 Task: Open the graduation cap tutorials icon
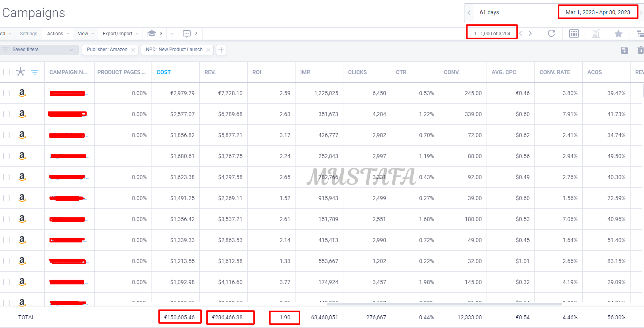(152, 34)
